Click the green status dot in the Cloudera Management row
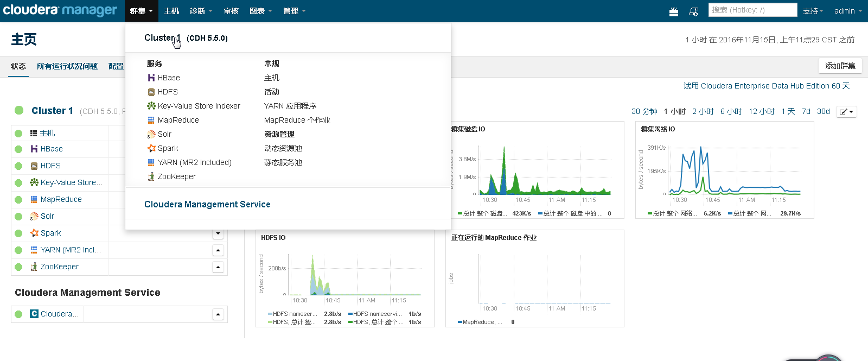Screen dimensions: 868x361 click(x=18, y=314)
